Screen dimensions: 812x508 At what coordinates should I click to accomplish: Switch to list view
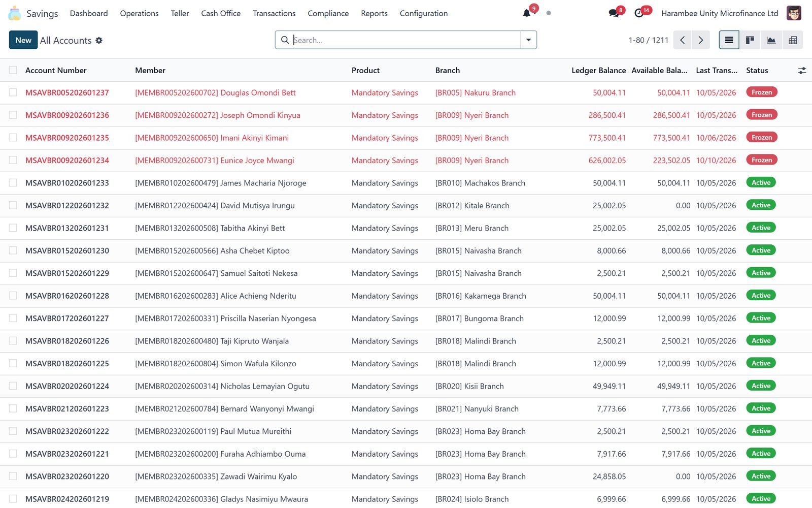pos(729,40)
